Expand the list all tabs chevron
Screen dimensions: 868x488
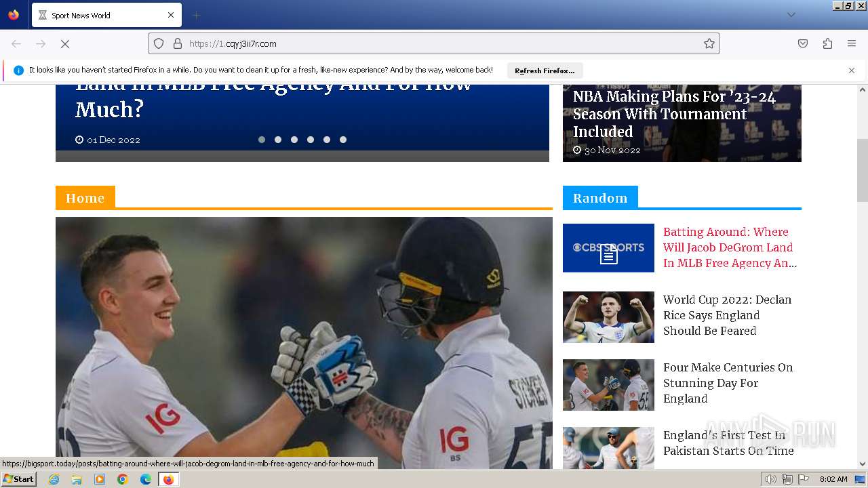791,15
